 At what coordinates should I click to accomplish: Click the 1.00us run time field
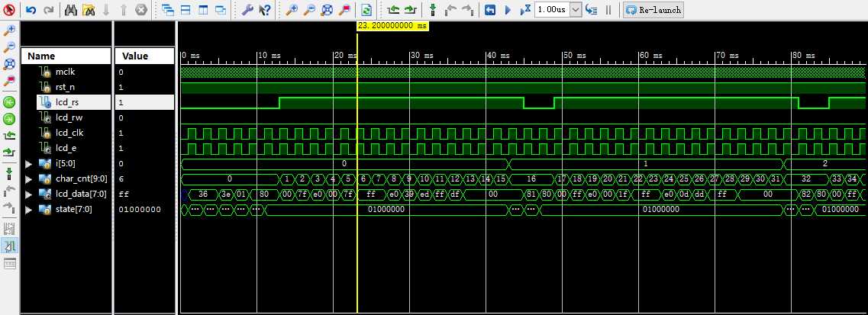(552, 9)
